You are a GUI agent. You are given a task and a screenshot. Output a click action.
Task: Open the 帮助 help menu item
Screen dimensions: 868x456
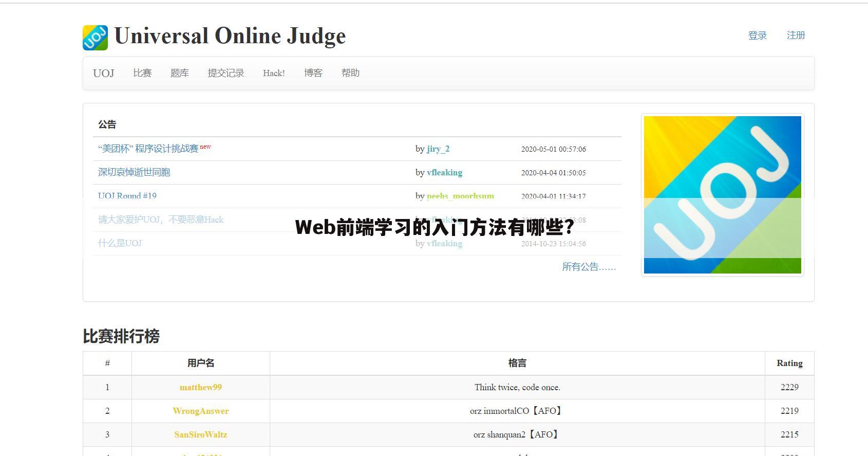click(350, 73)
